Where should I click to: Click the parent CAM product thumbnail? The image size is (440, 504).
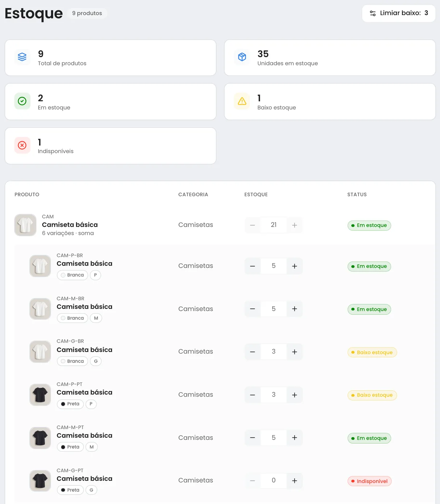click(25, 225)
